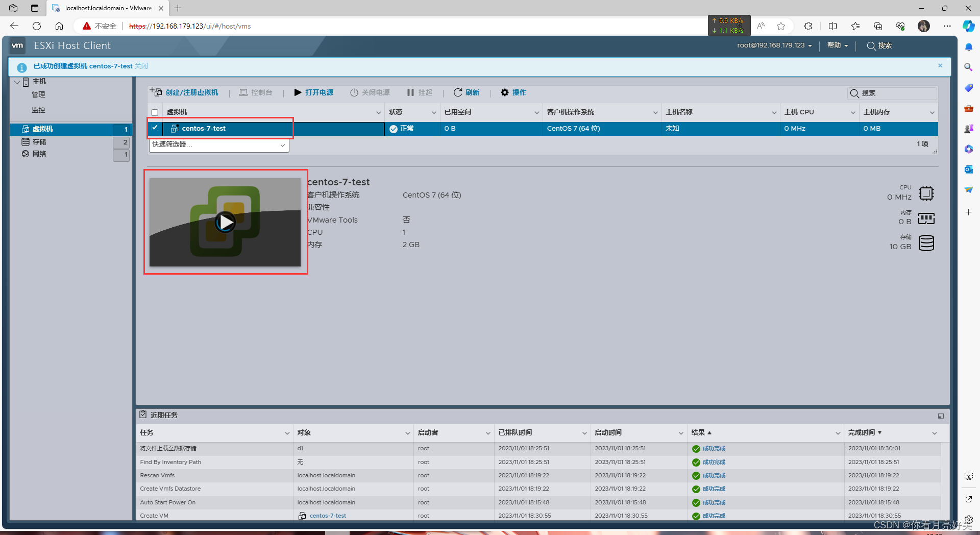Click the 正常 status icon in VM row
Image resolution: width=980 pixels, height=535 pixels.
tap(394, 129)
